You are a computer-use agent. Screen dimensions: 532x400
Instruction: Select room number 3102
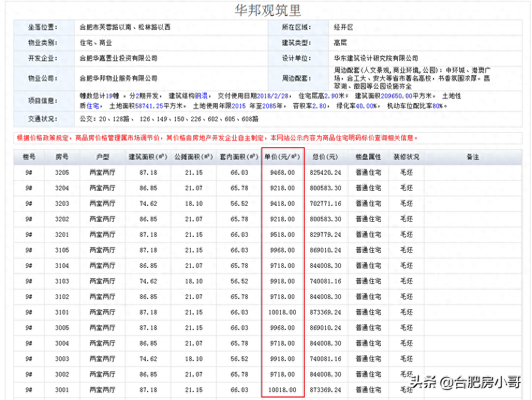[x=62, y=297]
